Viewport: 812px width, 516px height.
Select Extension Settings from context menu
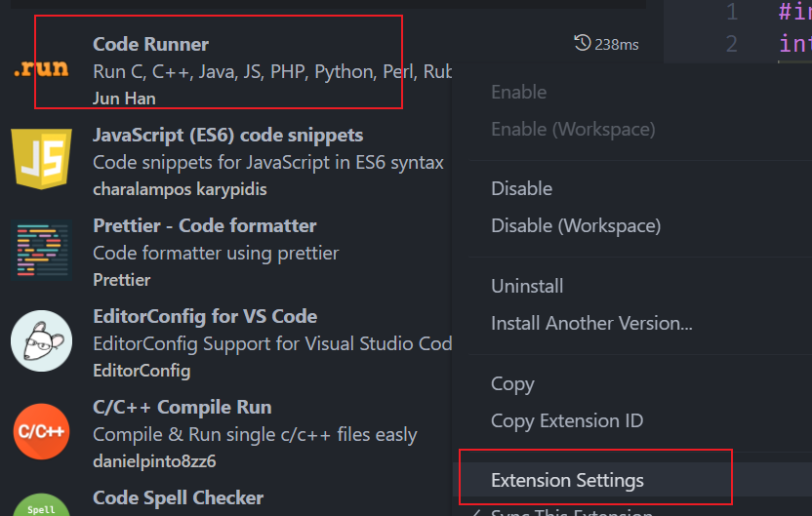pos(567,480)
